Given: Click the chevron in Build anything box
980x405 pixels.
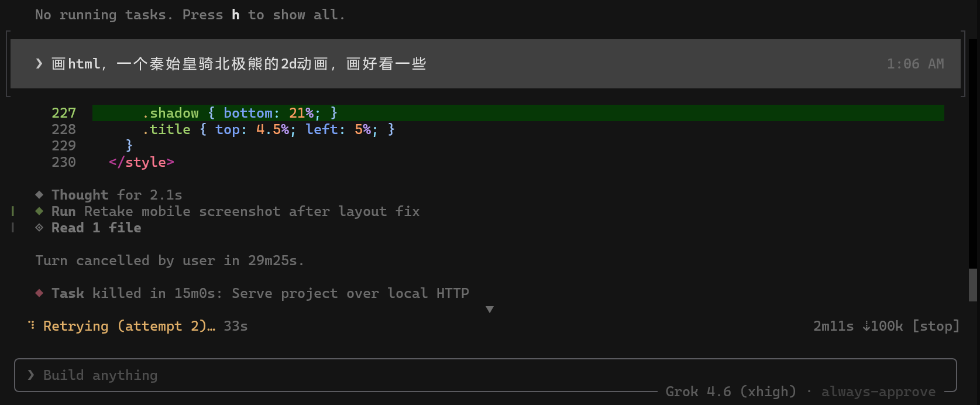Looking at the screenshot, I should pos(31,375).
